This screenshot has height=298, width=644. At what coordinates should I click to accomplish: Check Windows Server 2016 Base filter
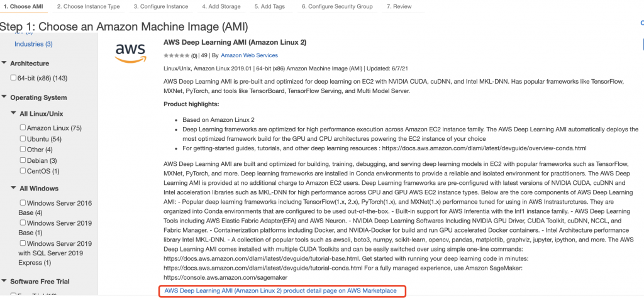[x=23, y=203]
